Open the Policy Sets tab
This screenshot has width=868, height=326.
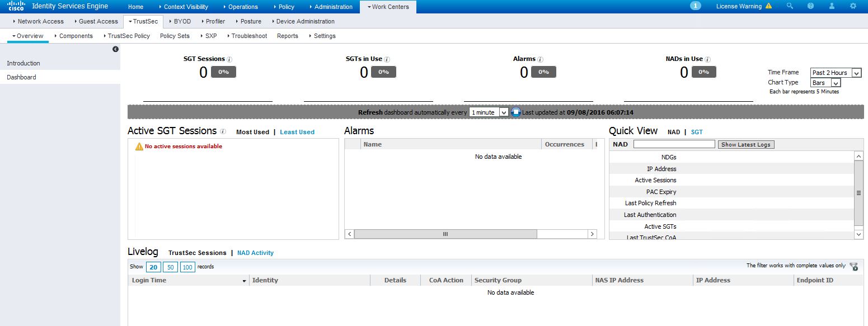pyautogui.click(x=175, y=36)
